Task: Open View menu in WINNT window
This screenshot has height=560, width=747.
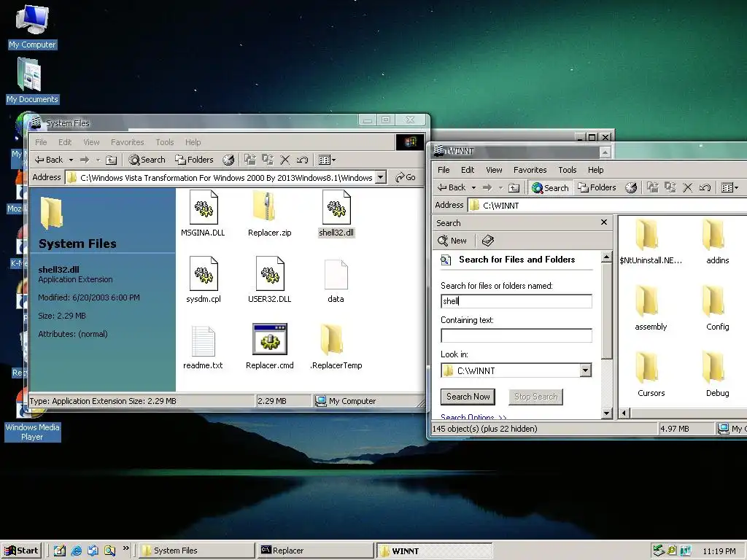Action: click(x=494, y=170)
